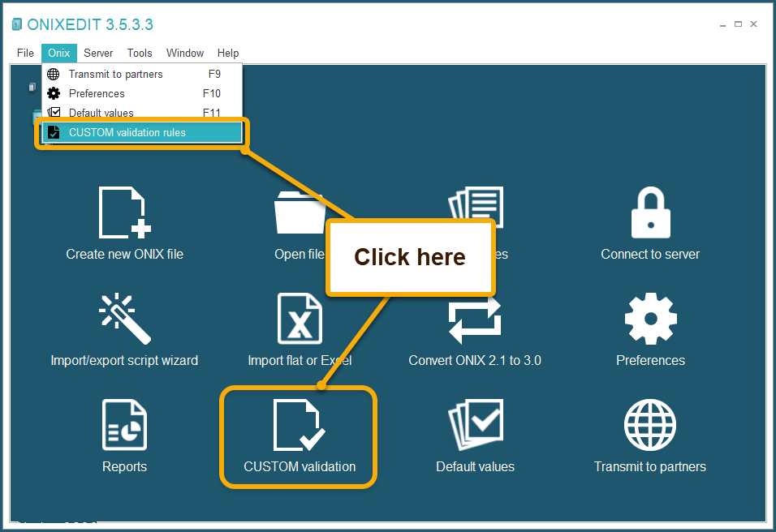Open the File menu
Screen dimensions: 776x532
click(x=25, y=53)
